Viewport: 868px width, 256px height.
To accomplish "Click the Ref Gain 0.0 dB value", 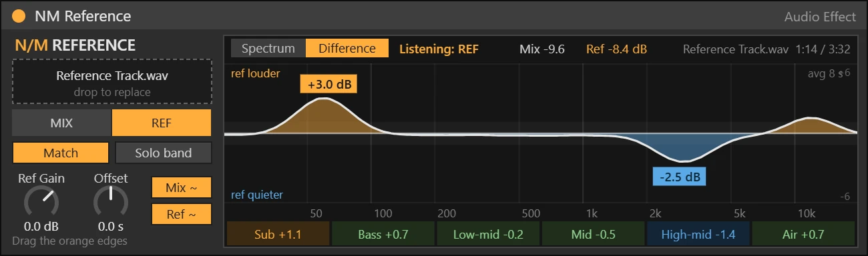I will 41,226.
